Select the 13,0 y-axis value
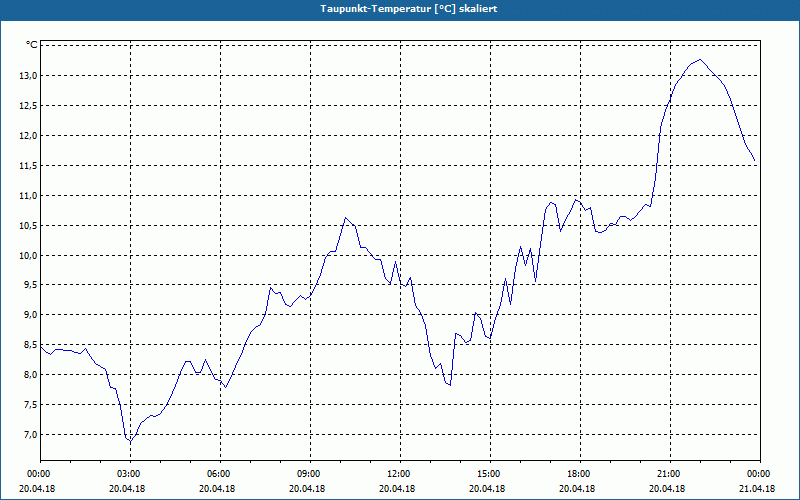800x500 pixels. click(29, 76)
